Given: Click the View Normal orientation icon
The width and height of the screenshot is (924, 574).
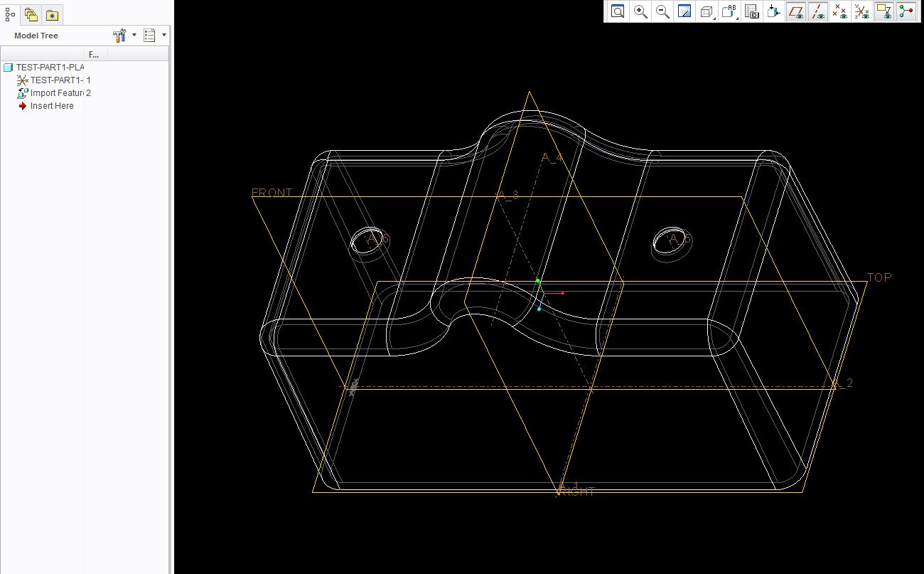Looking at the screenshot, I should tap(773, 11).
